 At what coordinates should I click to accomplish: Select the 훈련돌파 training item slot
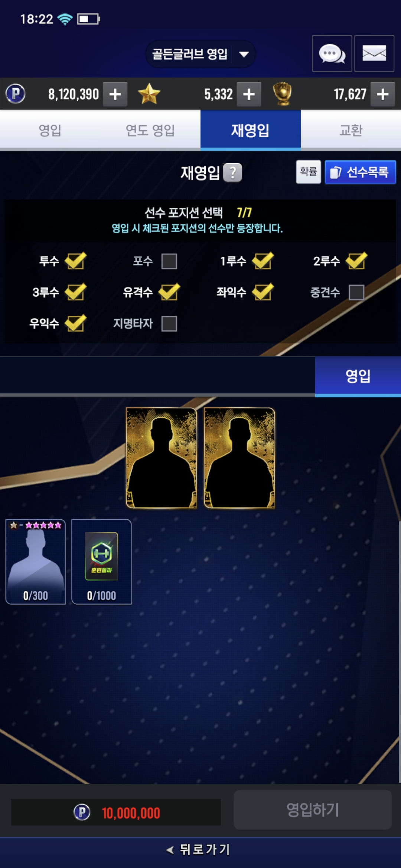pos(101,562)
